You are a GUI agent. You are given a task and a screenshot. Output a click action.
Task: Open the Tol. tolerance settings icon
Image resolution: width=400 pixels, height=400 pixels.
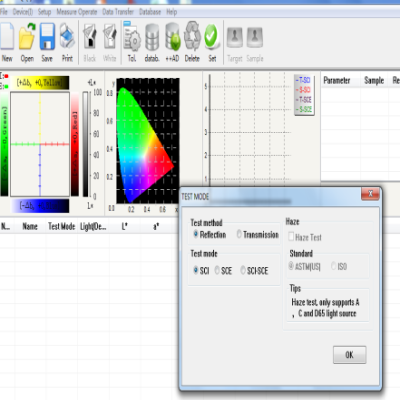132,36
